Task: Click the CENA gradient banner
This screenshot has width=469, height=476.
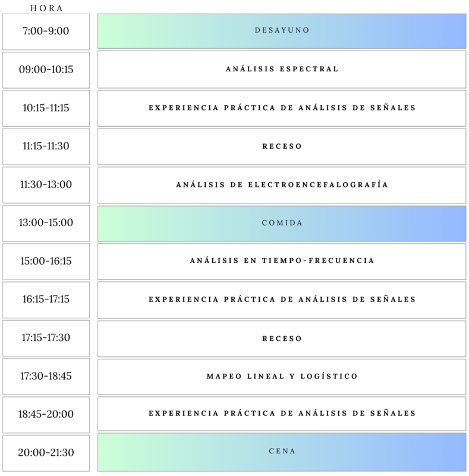Action: (282, 452)
